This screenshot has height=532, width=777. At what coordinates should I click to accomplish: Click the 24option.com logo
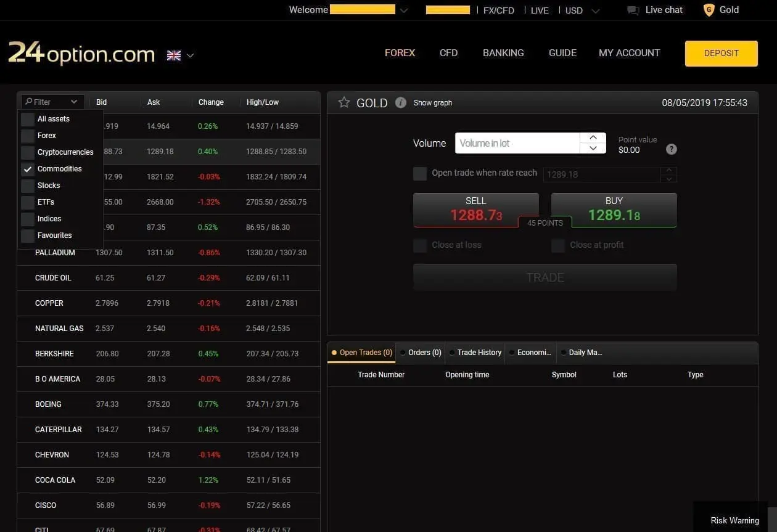coord(81,54)
